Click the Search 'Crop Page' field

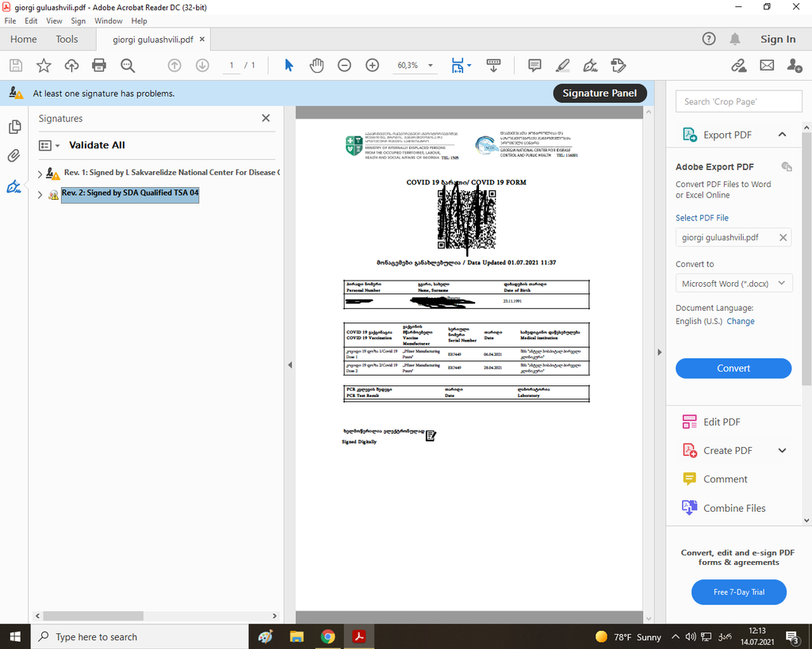tap(738, 101)
